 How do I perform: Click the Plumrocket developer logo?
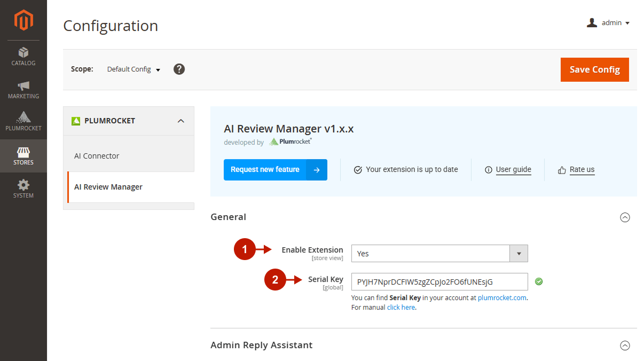(290, 142)
